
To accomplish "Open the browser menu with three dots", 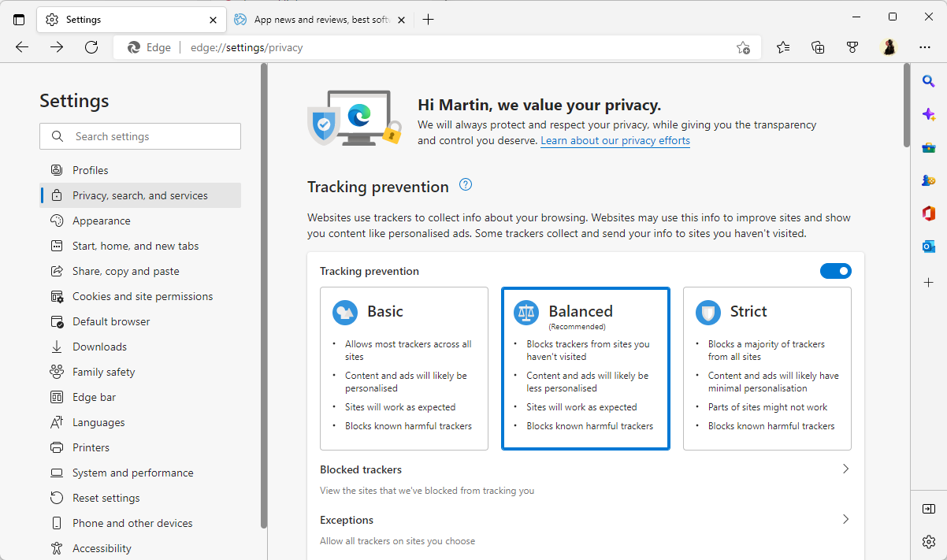I will point(925,47).
